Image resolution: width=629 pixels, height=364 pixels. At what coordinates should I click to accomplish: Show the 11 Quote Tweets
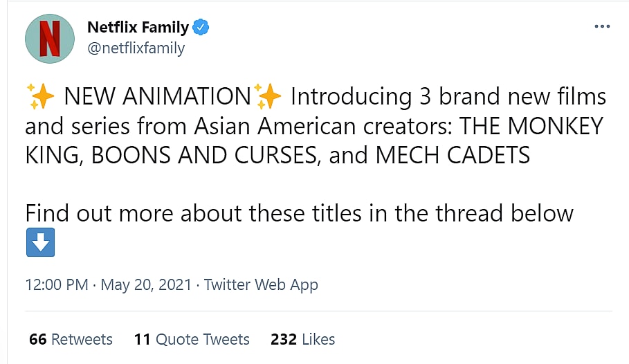pyautogui.click(x=192, y=339)
